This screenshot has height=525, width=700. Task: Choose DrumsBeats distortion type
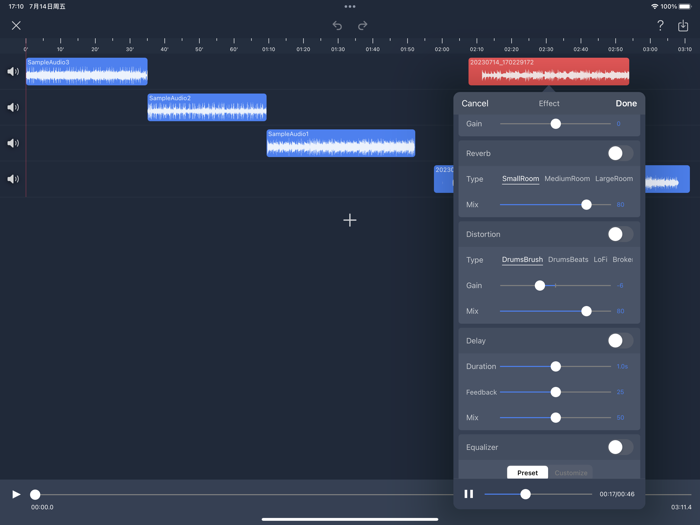point(568,259)
